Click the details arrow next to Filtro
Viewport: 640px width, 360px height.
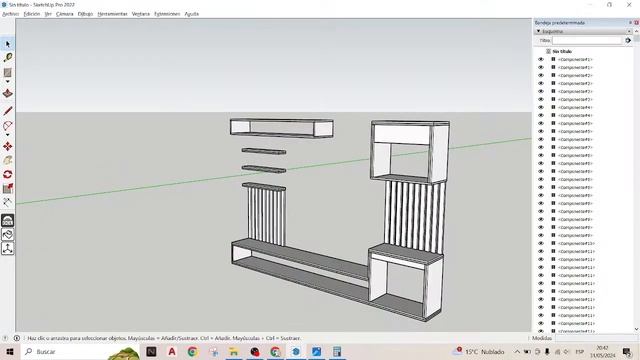tap(628, 40)
